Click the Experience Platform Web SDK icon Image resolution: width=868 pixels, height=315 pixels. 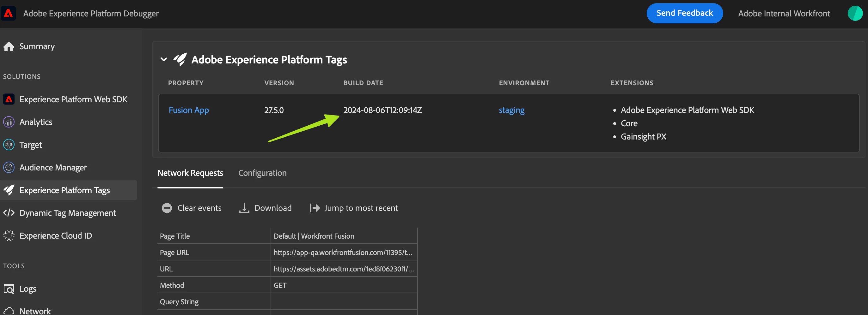click(9, 99)
